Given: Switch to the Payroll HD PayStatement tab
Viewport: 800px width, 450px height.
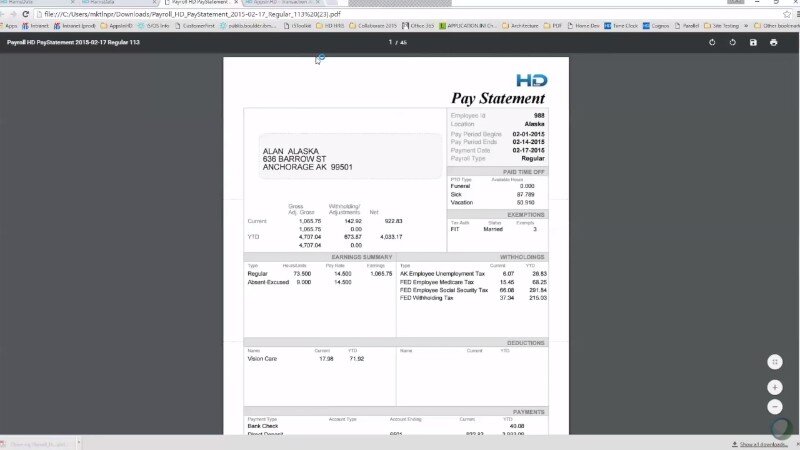Looking at the screenshot, I should click(200, 3).
